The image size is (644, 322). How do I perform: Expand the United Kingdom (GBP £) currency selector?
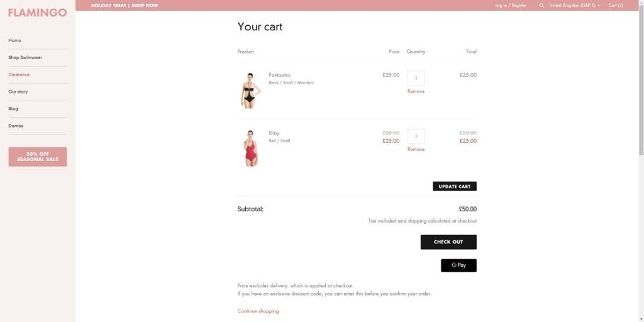tap(574, 5)
